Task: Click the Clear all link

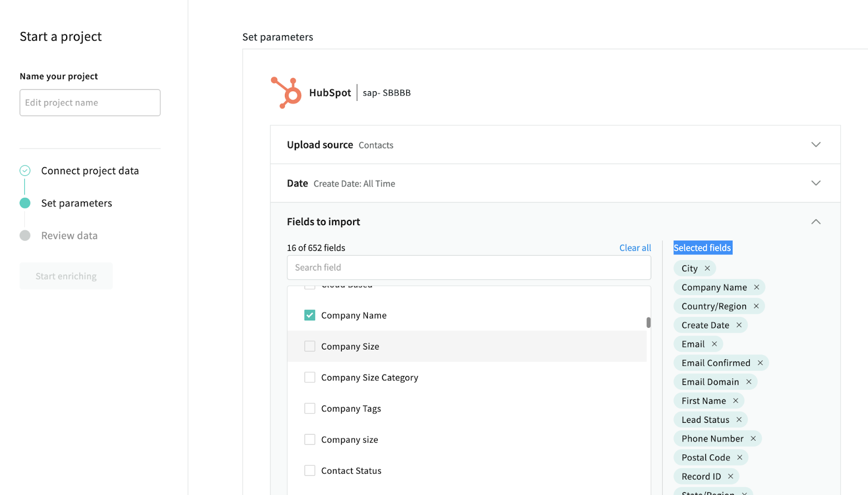Action: click(635, 248)
